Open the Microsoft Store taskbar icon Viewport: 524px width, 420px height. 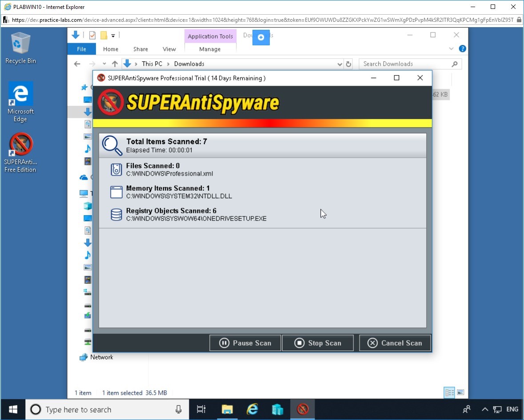[277, 409]
